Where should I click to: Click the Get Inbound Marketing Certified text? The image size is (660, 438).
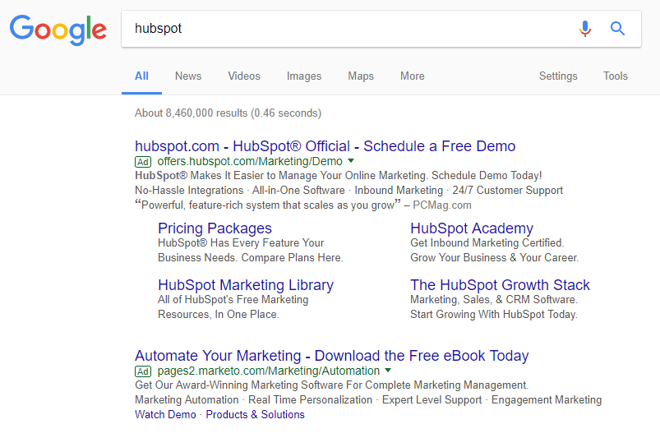[x=487, y=243]
